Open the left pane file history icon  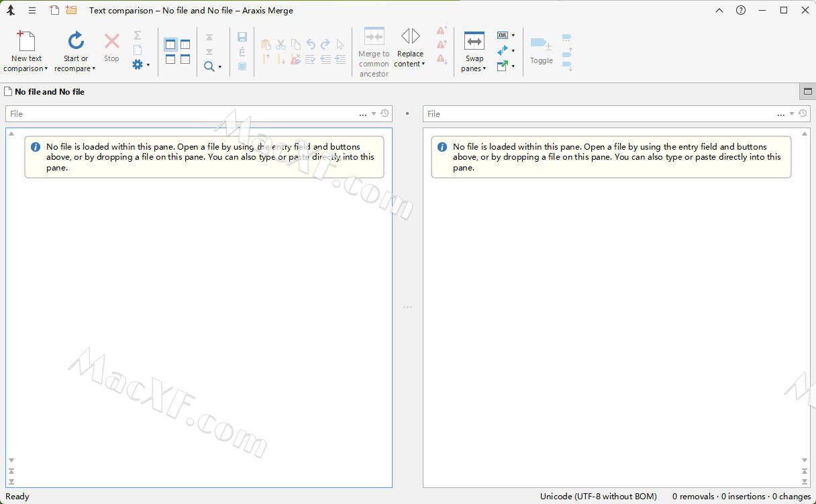coord(385,113)
